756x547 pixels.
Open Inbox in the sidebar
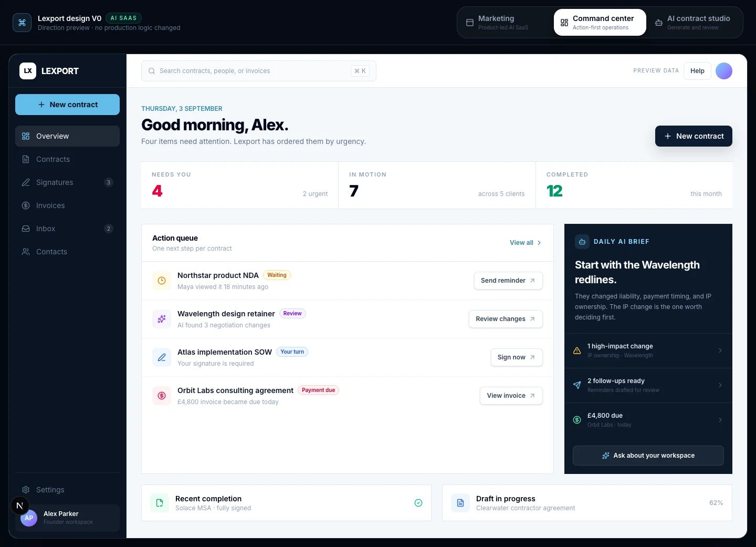tap(67, 229)
